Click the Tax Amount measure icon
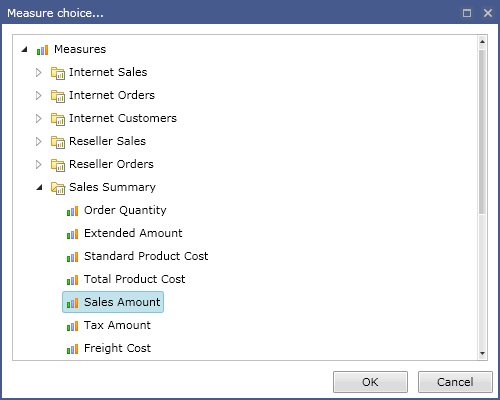Viewport: 500px width, 400px height. pyautogui.click(x=72, y=326)
